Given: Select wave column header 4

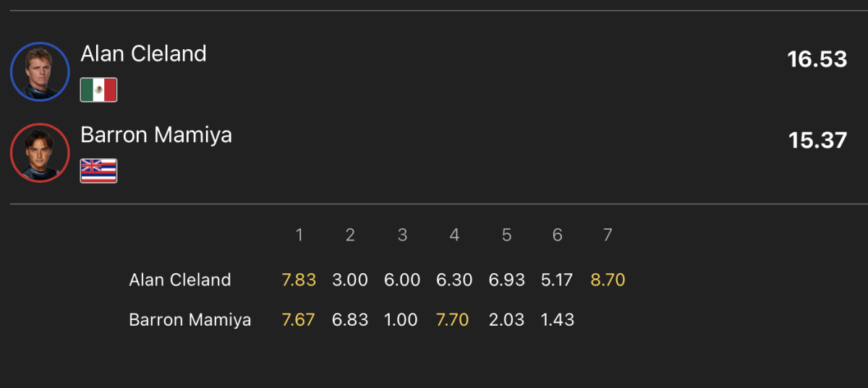Looking at the screenshot, I should coord(454,235).
